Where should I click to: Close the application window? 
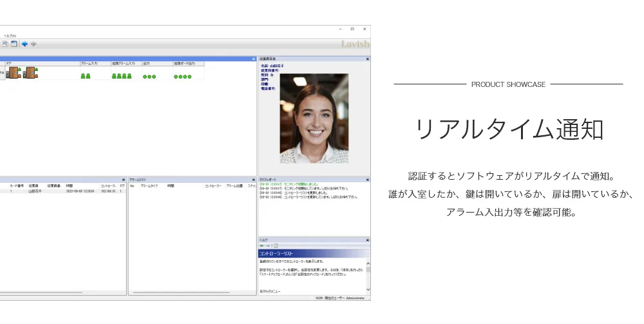[x=365, y=29]
